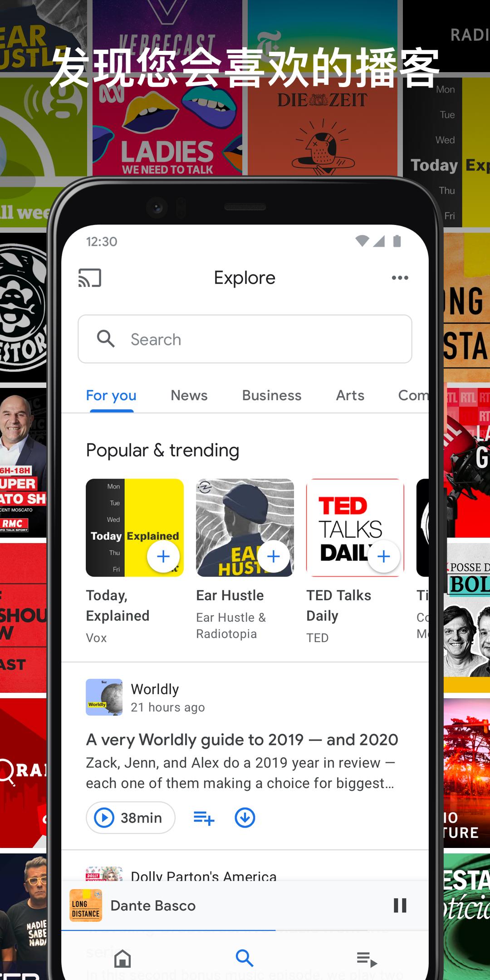Viewport: 490px width, 980px height.
Task: Subscribe to Today, Explained with plus icon
Action: click(163, 556)
